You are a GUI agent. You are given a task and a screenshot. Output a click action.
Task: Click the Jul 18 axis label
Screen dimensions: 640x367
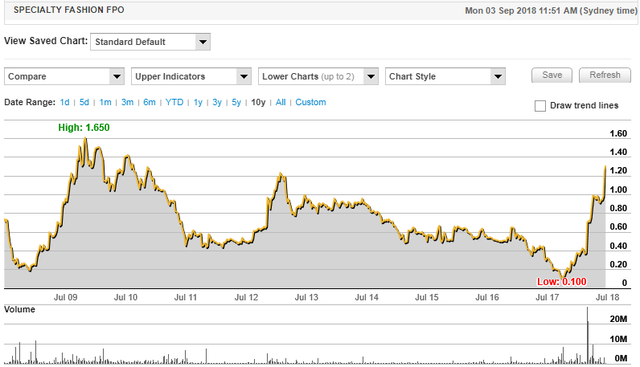(607, 297)
